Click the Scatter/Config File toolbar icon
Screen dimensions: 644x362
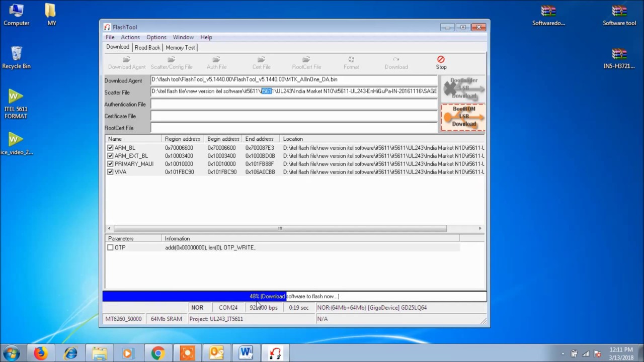pyautogui.click(x=172, y=63)
